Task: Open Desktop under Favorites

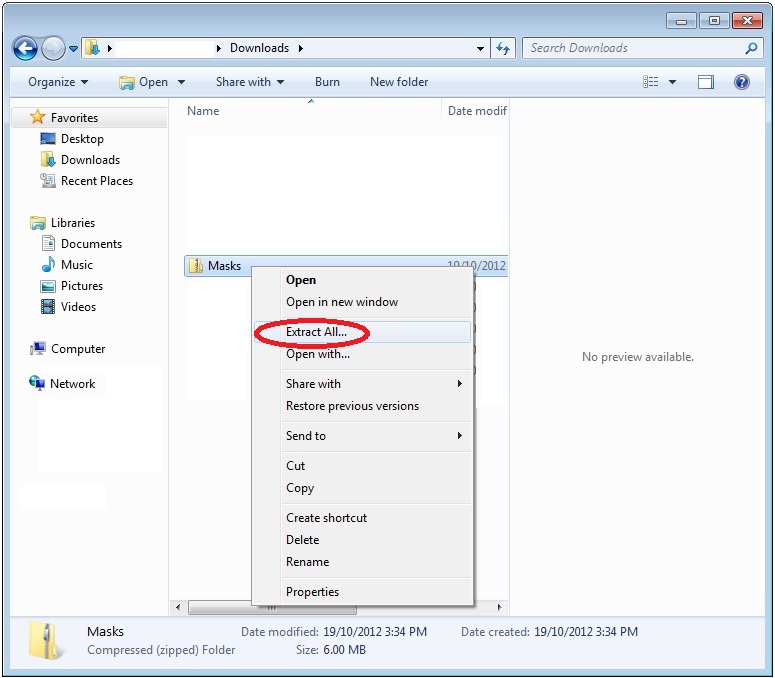Action: [82, 139]
